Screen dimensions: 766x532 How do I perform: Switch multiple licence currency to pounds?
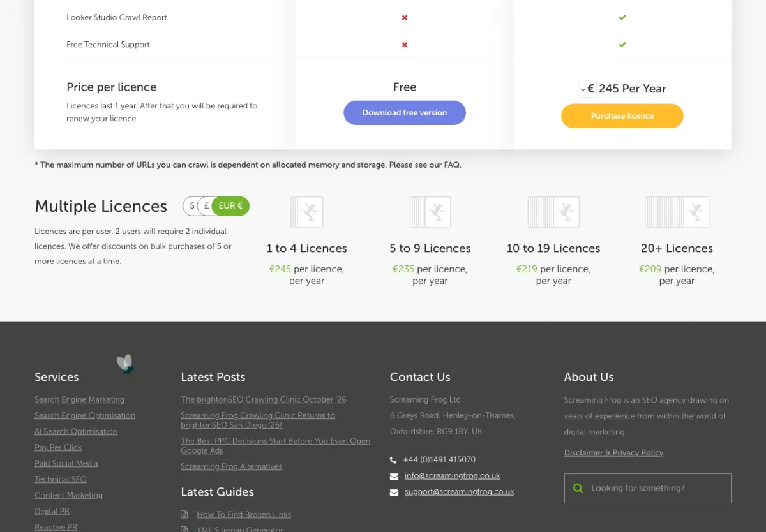point(206,206)
